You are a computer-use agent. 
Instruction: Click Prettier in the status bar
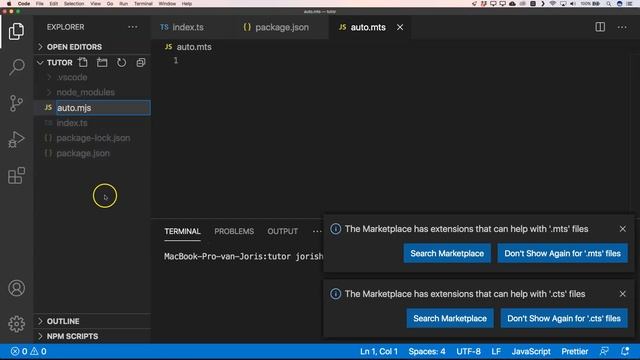pos(575,351)
